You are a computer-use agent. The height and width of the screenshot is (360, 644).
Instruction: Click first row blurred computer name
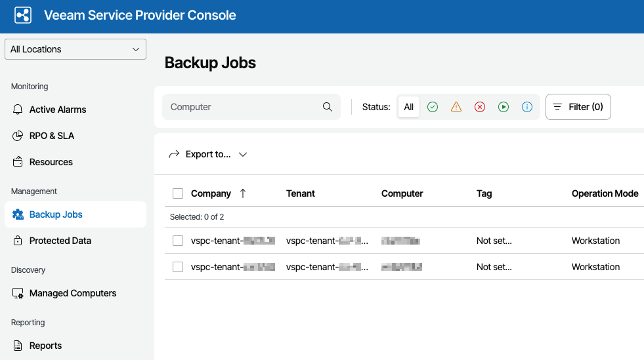401,241
